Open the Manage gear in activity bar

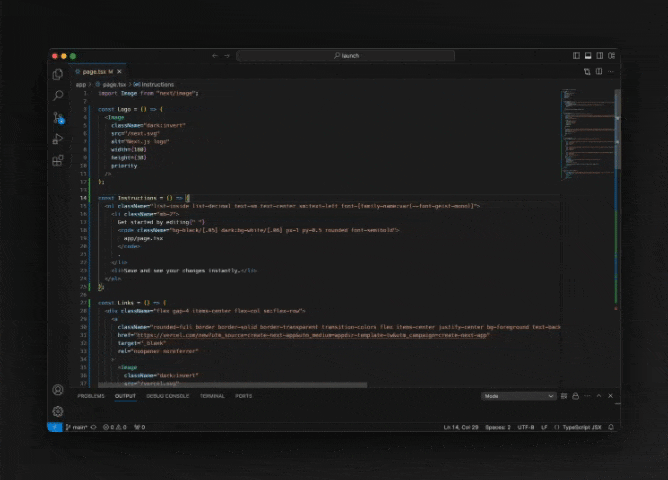point(58,411)
